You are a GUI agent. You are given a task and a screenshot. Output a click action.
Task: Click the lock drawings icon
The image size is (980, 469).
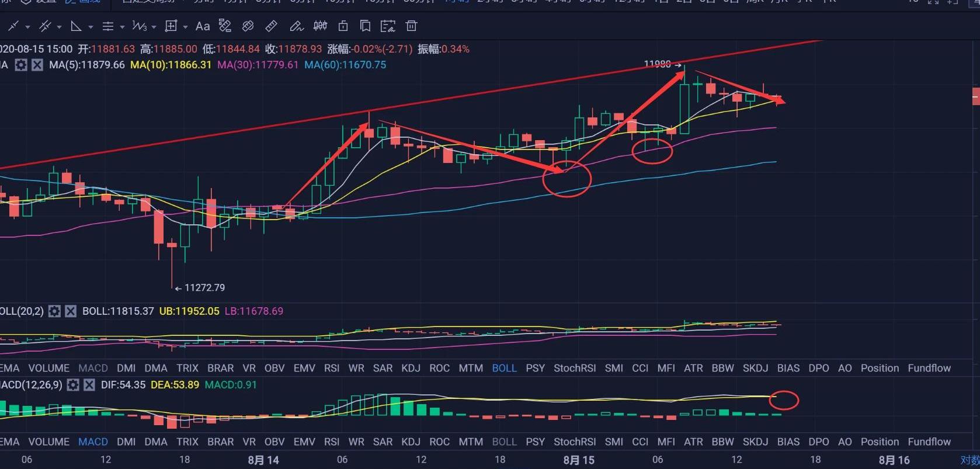click(x=343, y=26)
